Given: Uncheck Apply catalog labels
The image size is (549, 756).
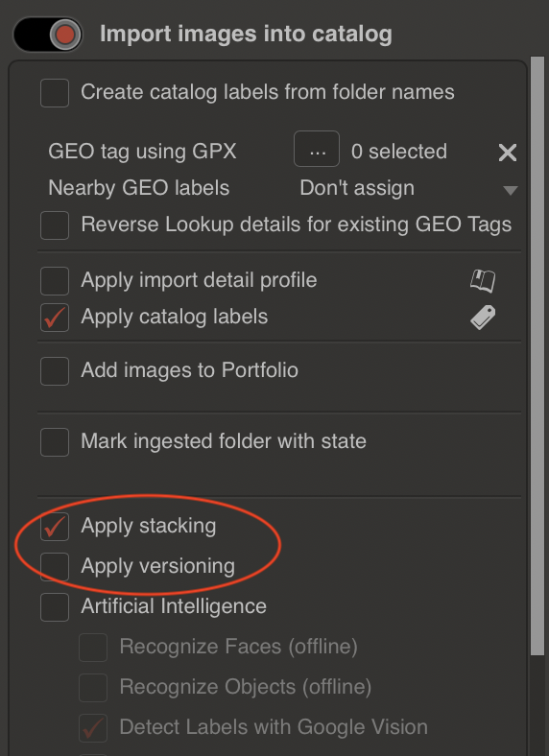Looking at the screenshot, I should click(x=55, y=318).
